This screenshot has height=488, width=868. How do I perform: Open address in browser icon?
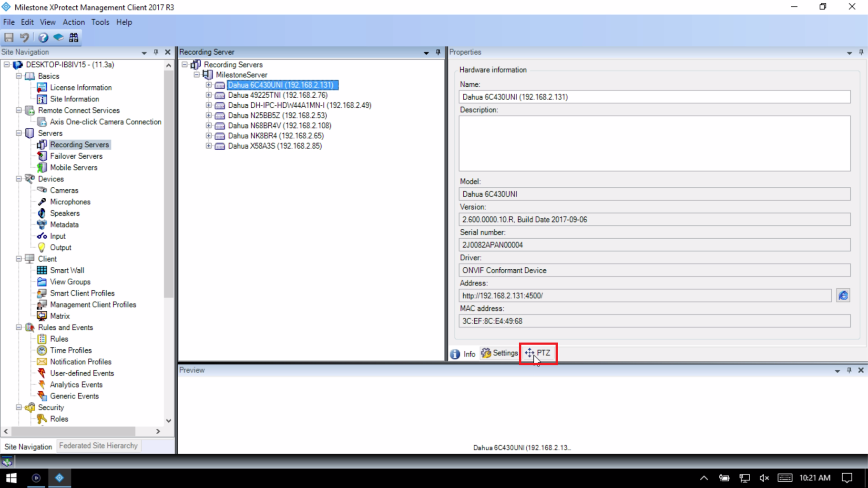click(843, 295)
